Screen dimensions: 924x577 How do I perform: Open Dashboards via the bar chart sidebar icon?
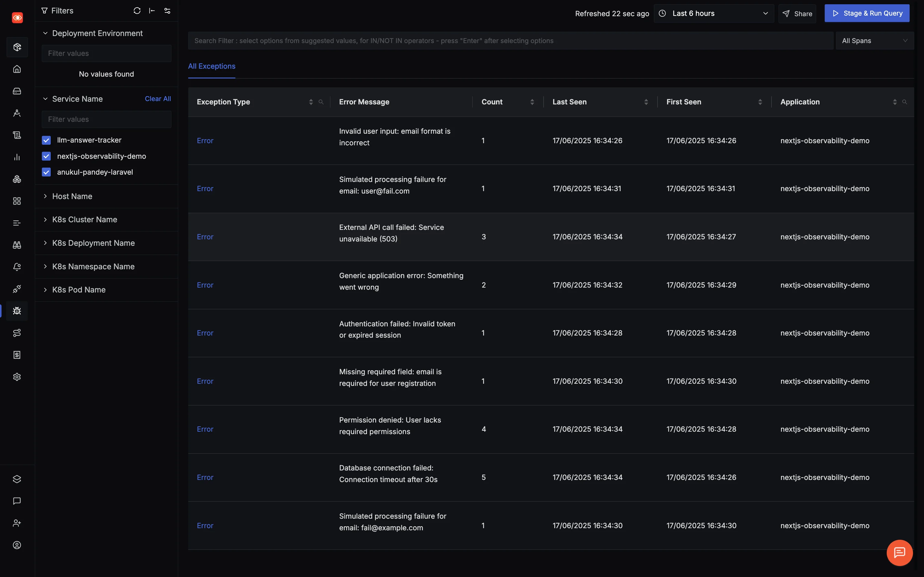17,157
